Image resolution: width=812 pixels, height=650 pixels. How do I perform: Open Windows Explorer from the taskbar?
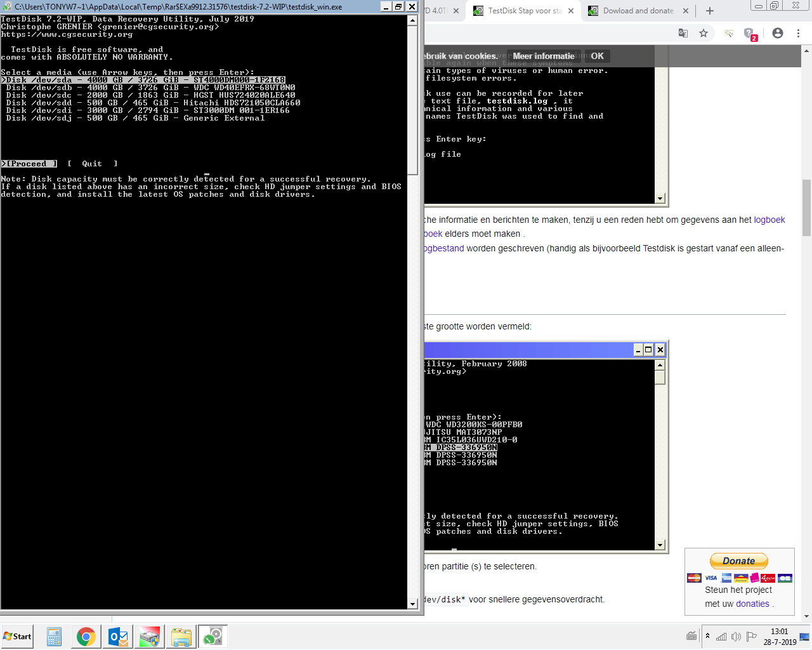(181, 637)
